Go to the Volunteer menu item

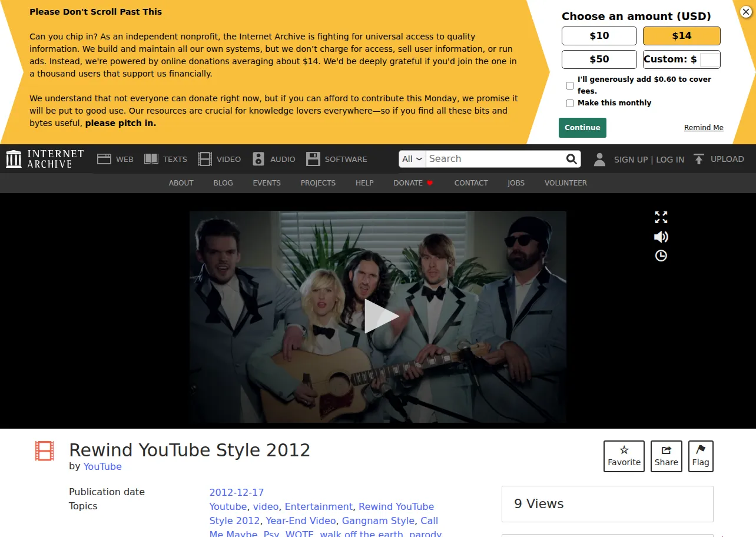click(566, 183)
